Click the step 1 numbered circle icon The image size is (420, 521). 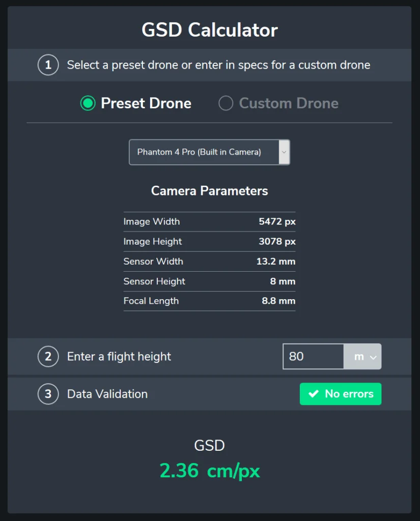48,65
